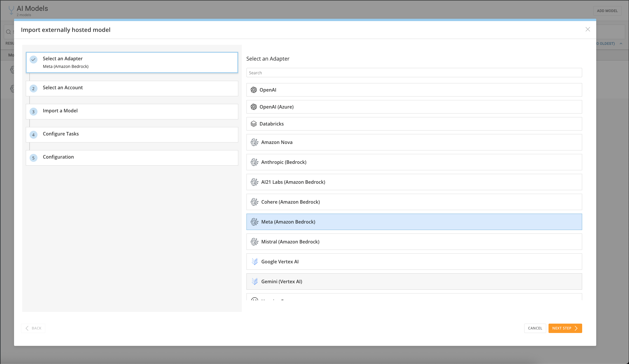Click the OpenAI logo icon
629x364 pixels.
pos(254,90)
